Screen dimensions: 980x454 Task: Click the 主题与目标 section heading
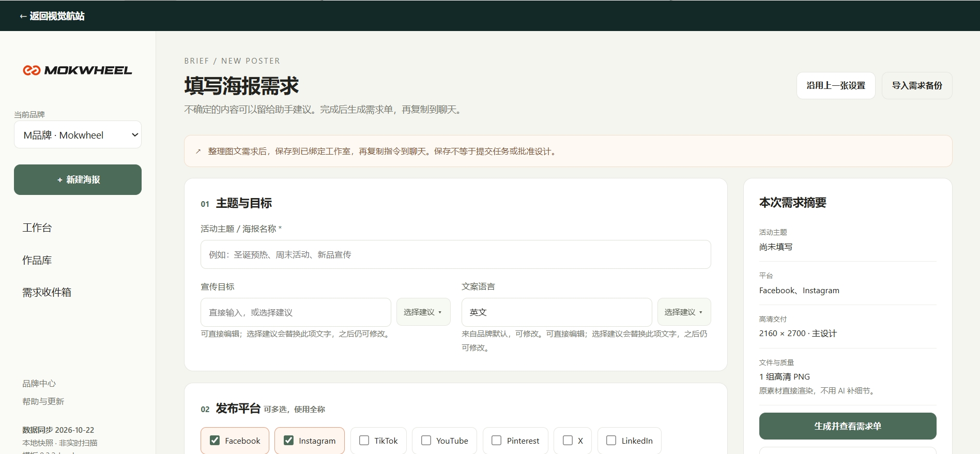click(244, 203)
